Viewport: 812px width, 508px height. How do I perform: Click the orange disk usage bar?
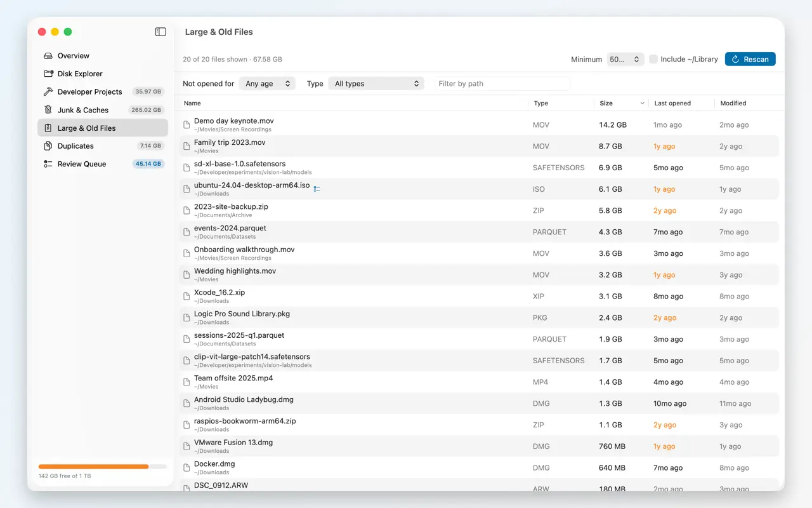click(x=93, y=467)
